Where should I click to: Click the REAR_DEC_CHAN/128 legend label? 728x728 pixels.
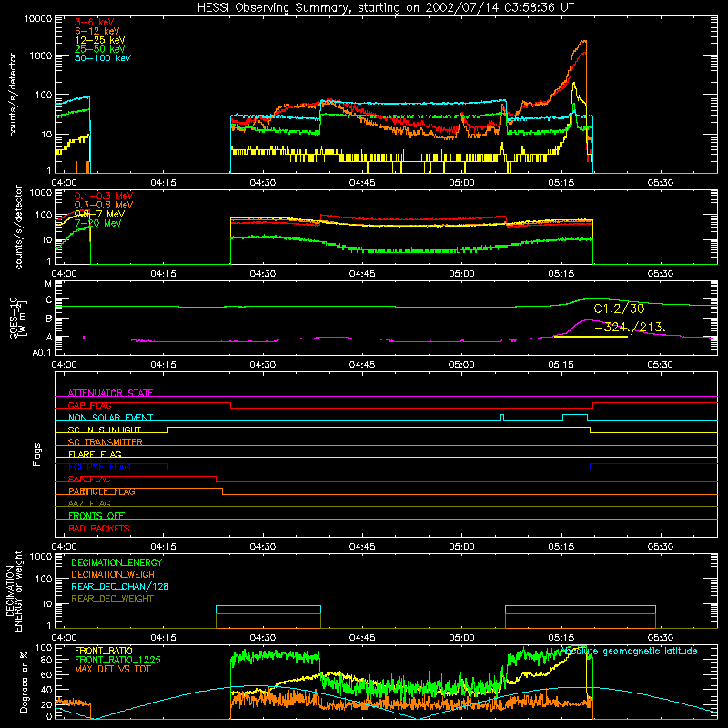pyautogui.click(x=120, y=586)
